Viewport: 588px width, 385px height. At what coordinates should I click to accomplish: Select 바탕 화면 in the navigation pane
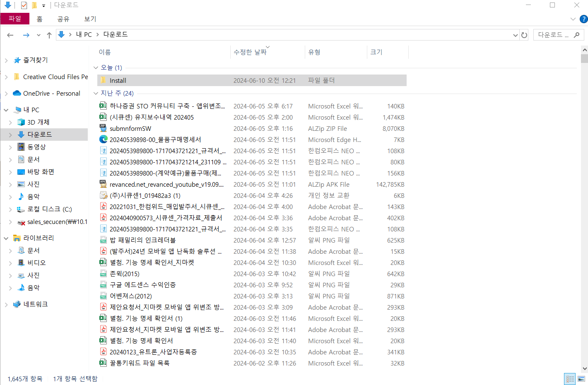click(41, 172)
